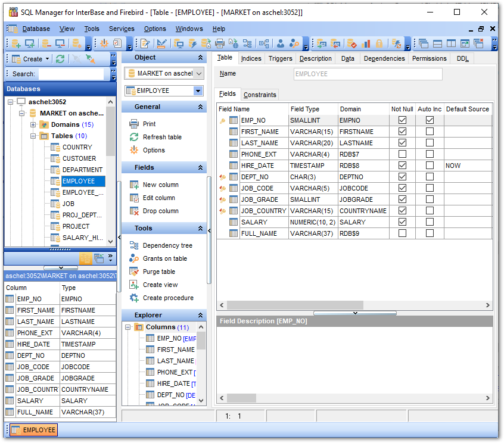
Task: Click the Print icon in General panel
Action: tap(134, 124)
